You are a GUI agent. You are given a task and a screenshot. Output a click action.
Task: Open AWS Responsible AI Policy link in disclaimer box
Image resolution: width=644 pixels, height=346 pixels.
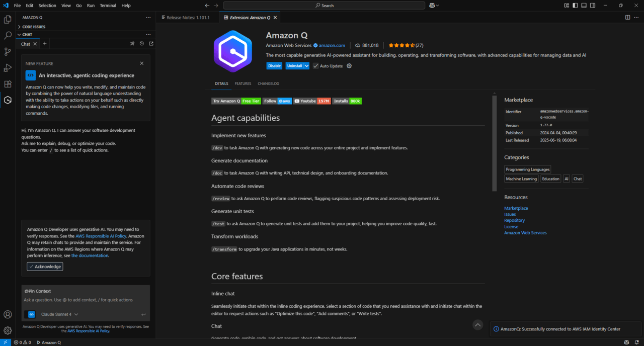(101, 236)
